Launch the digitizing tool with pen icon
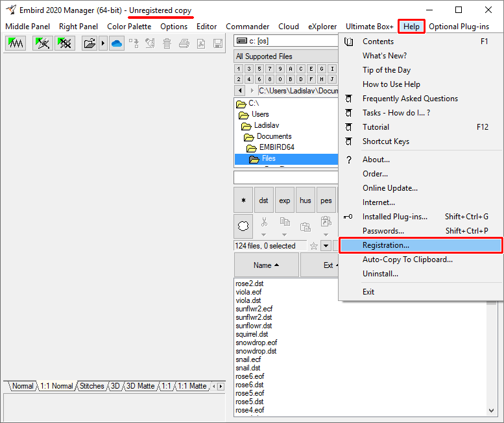Screen dimensions: 504x423 click(42, 43)
